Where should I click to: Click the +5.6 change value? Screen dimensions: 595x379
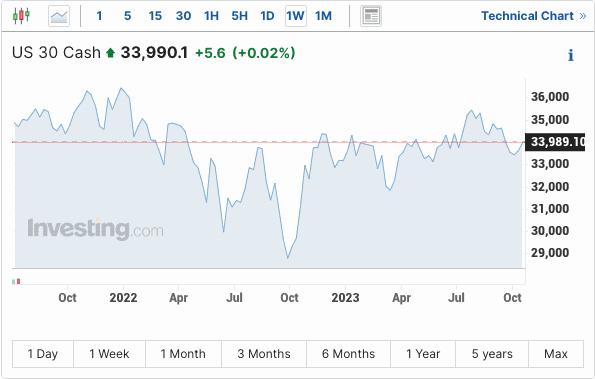(x=210, y=53)
